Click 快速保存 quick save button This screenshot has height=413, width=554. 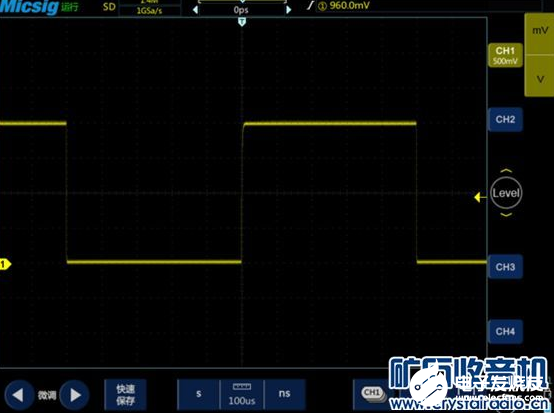125,395
